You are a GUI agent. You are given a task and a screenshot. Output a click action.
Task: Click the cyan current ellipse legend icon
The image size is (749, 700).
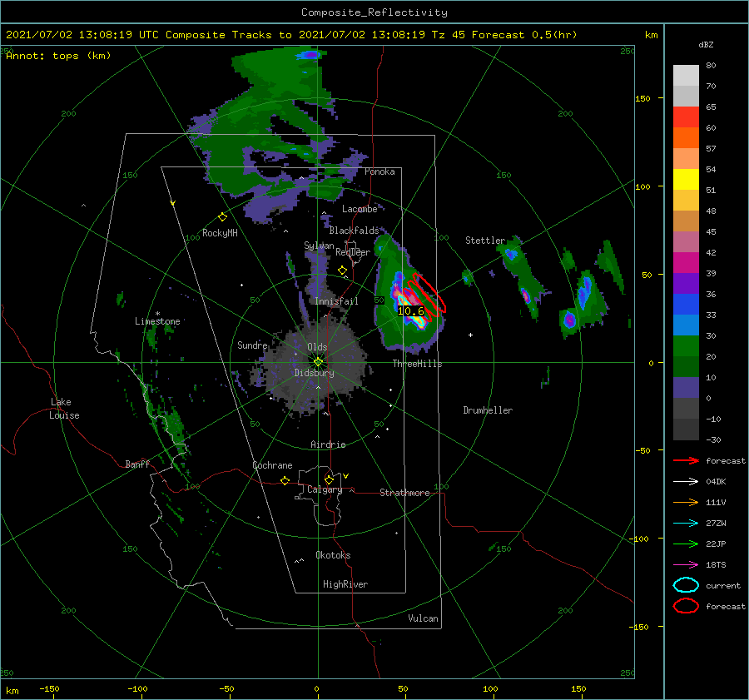(686, 585)
